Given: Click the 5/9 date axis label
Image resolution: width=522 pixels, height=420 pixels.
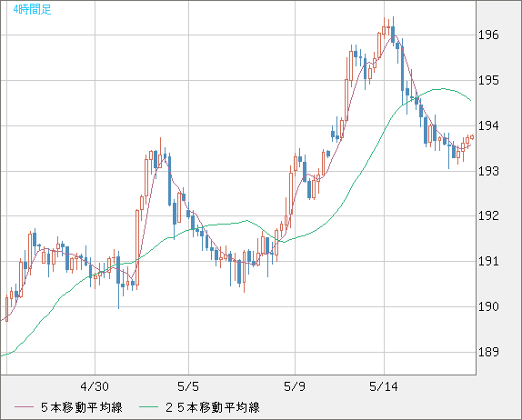Looking at the screenshot, I should [295, 386].
